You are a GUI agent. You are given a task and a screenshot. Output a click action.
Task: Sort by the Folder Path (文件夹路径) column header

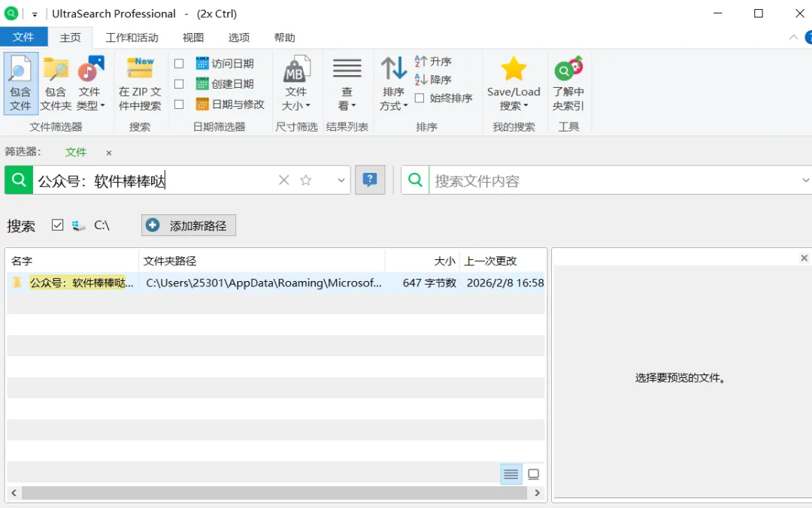click(x=262, y=261)
